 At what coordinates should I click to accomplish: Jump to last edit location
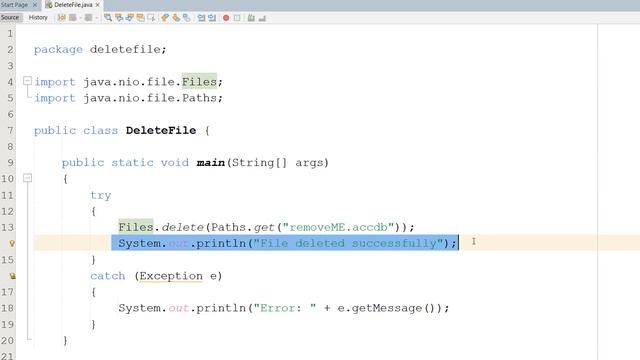click(x=61, y=18)
